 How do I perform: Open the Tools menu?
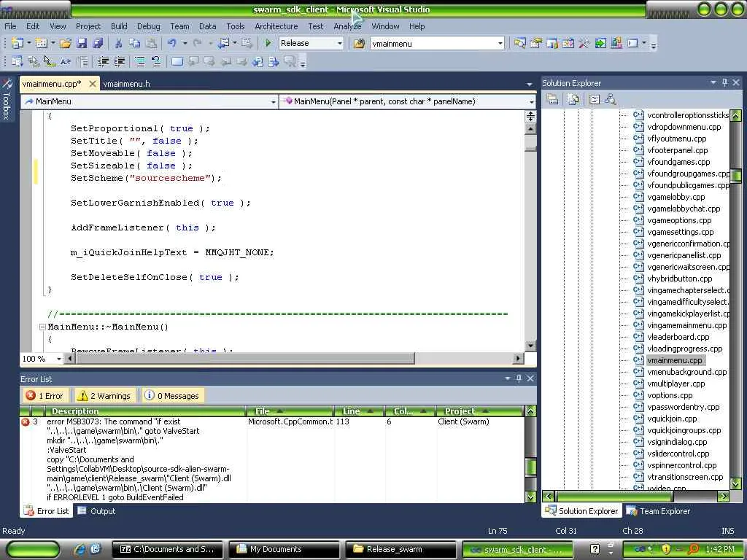click(x=236, y=26)
